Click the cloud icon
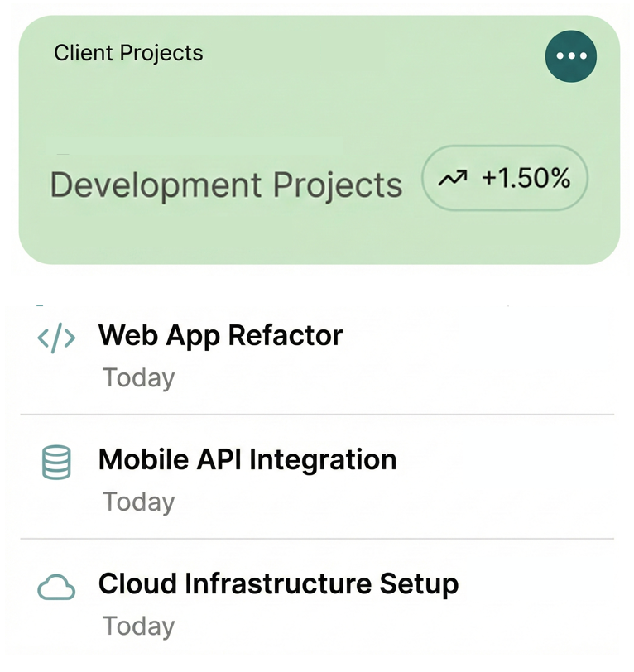The height and width of the screenshot is (672, 634). pyautogui.click(x=56, y=588)
